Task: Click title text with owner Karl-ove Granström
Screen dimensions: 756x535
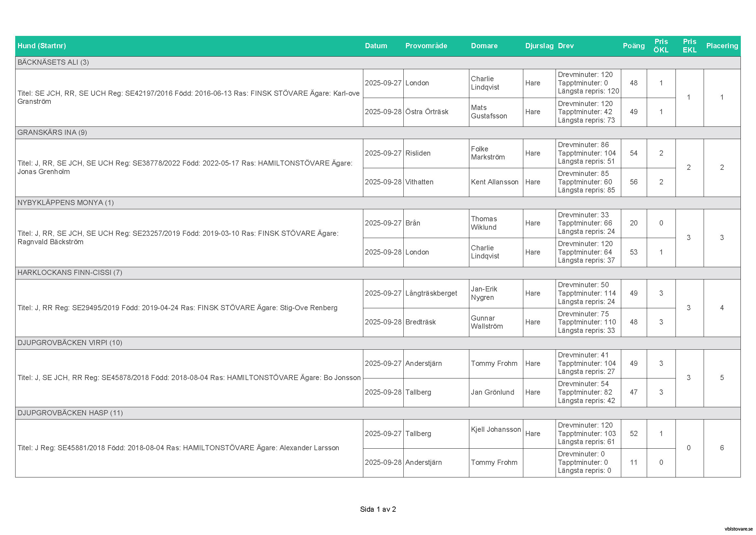Action: 188,97
